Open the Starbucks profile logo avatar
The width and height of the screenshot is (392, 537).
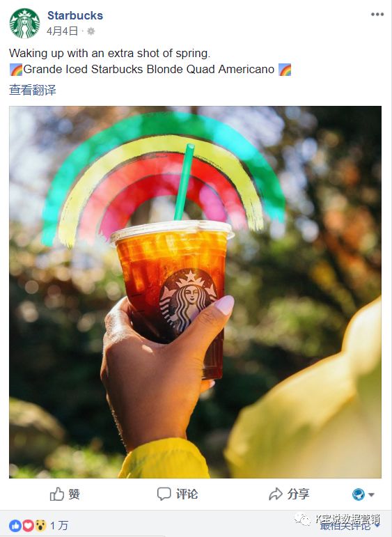[x=24, y=23]
